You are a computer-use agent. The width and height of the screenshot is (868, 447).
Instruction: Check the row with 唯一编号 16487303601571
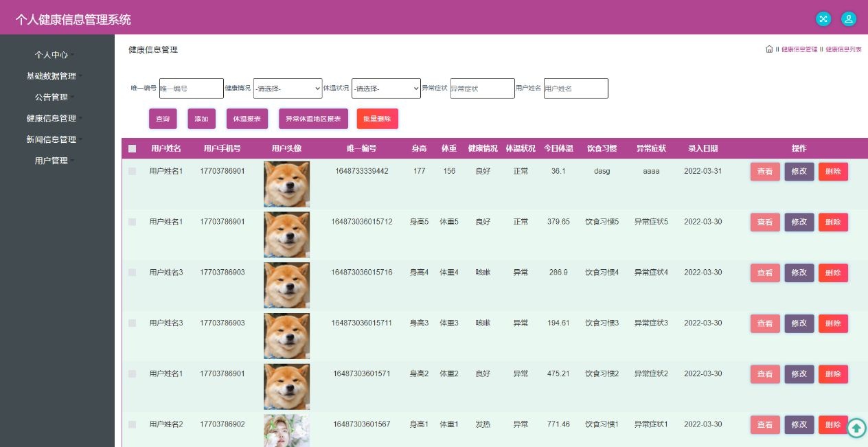pyautogui.click(x=133, y=374)
